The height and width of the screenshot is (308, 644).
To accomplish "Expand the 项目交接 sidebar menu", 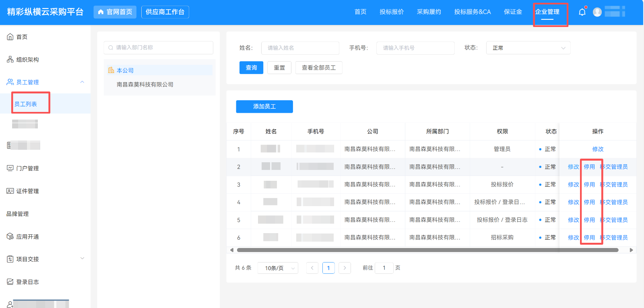I will (x=82, y=258).
